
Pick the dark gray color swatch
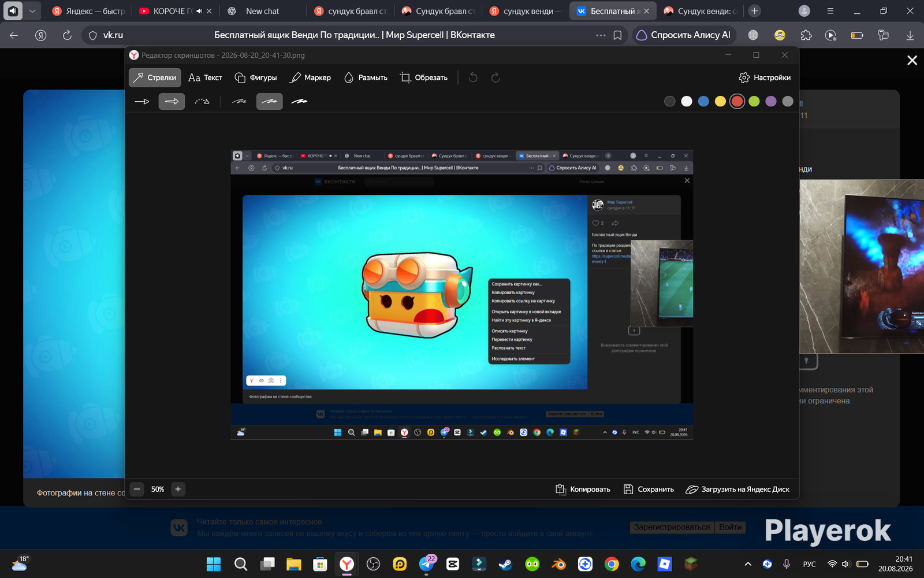669,101
